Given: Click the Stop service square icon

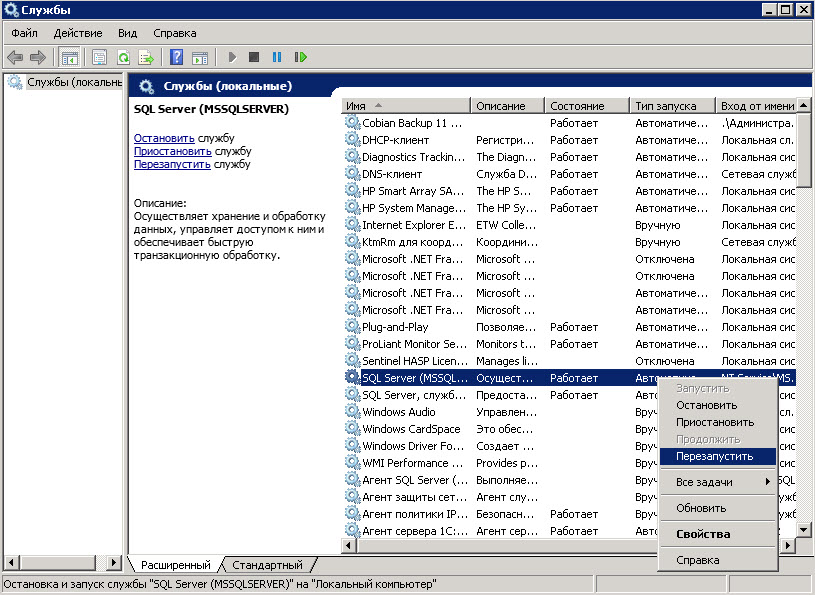Looking at the screenshot, I should click(x=254, y=57).
